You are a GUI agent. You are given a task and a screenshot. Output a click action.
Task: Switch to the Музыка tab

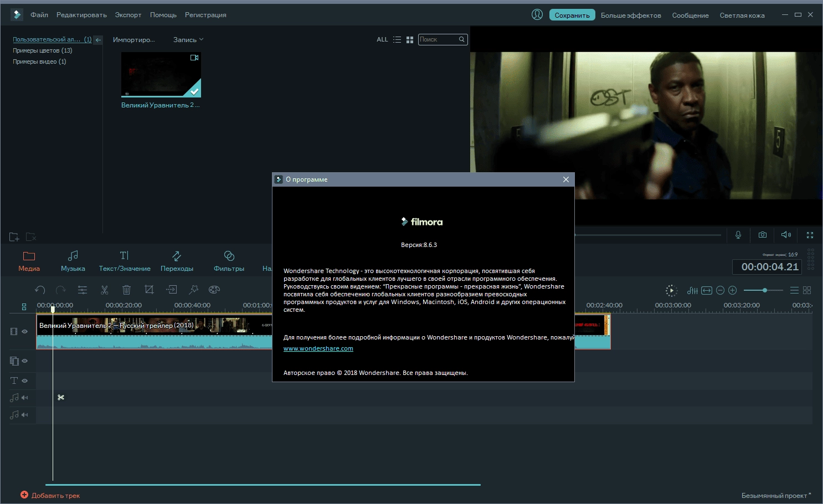click(x=73, y=261)
